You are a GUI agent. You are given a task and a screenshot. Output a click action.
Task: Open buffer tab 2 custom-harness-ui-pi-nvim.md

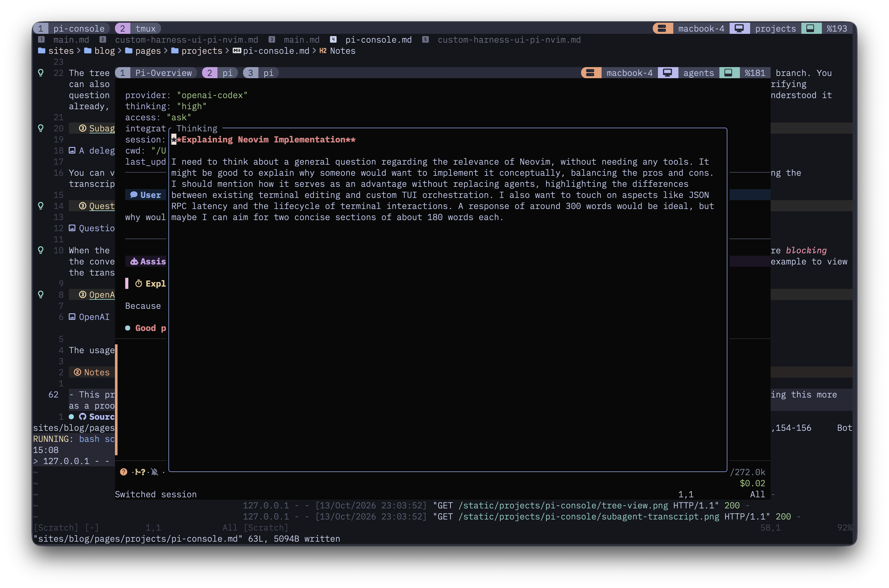(x=179, y=40)
